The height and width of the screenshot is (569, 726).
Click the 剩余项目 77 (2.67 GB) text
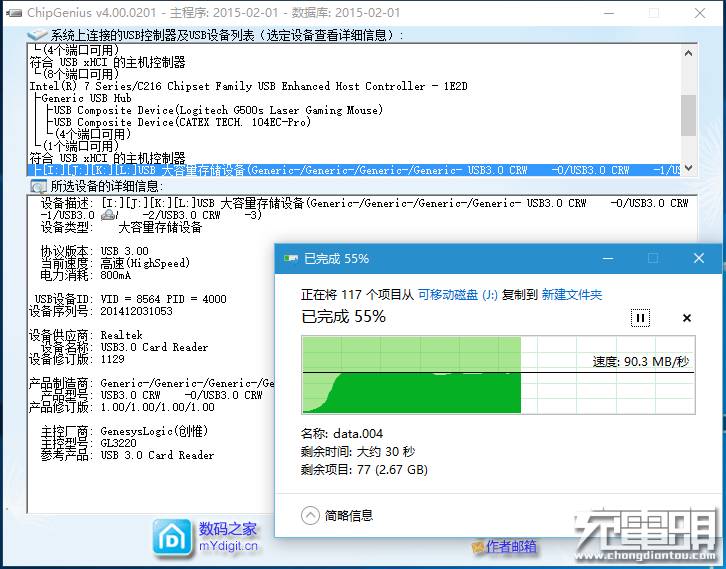pos(364,470)
